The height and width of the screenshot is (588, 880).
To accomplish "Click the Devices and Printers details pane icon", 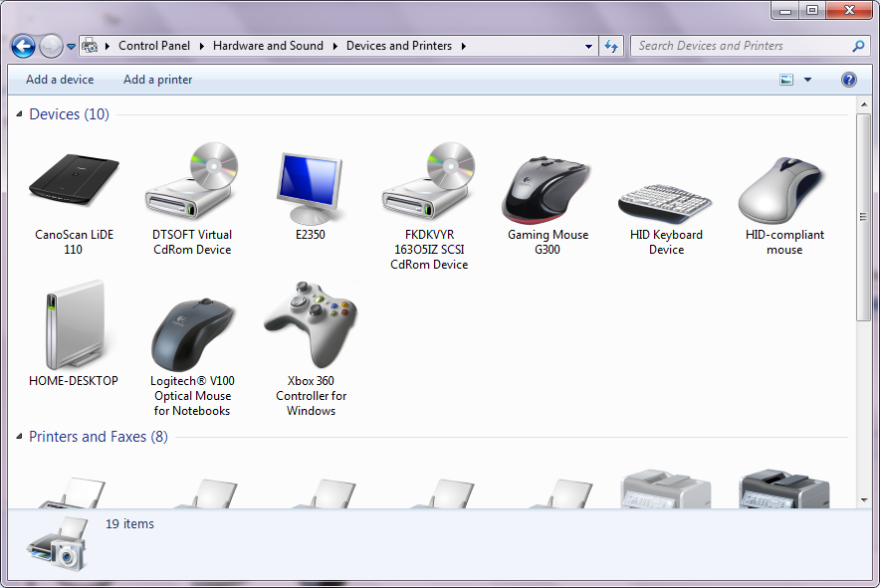I will (x=57, y=543).
